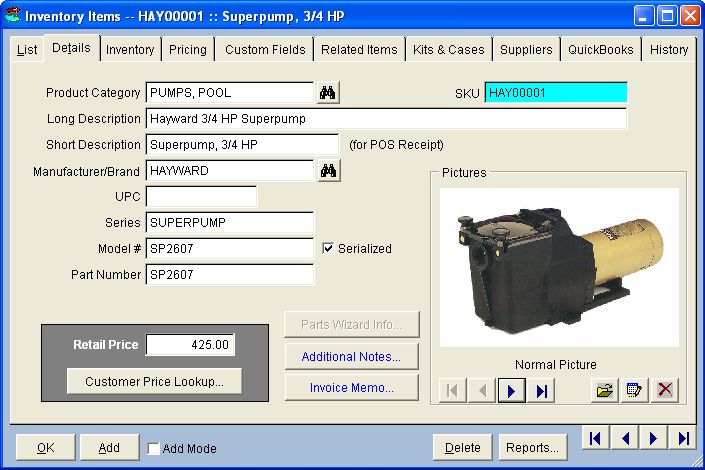Show next picture in Pictures panel
This screenshot has width=705, height=470.
click(x=511, y=390)
